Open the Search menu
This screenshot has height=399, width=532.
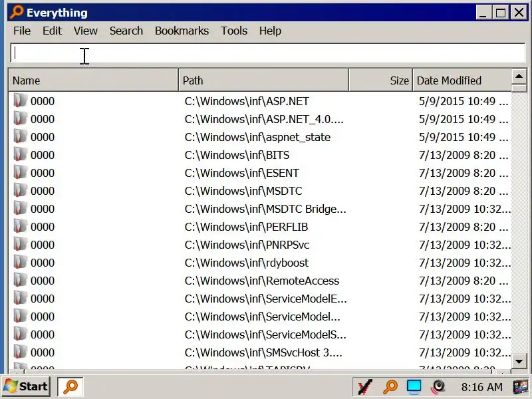pos(126,31)
